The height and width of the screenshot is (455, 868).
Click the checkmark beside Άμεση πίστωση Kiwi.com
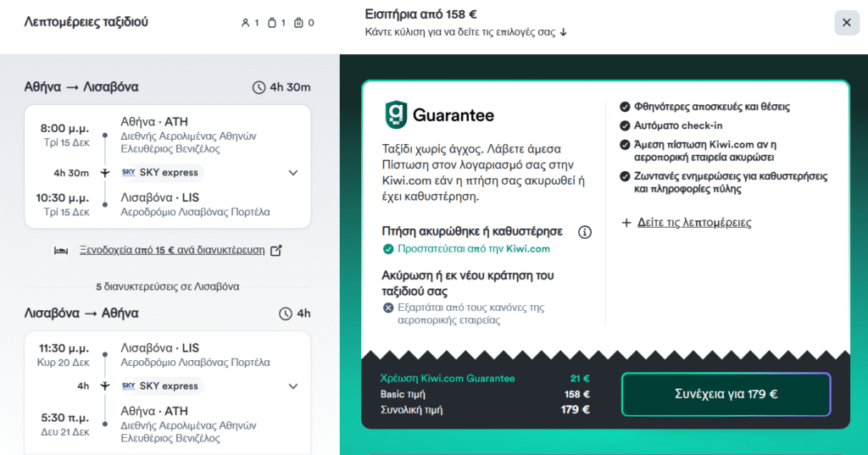625,145
